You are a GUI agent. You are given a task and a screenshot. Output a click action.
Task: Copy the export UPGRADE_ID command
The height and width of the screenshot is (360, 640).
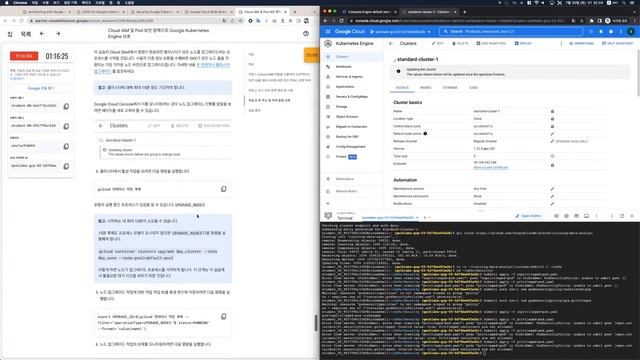(224, 317)
